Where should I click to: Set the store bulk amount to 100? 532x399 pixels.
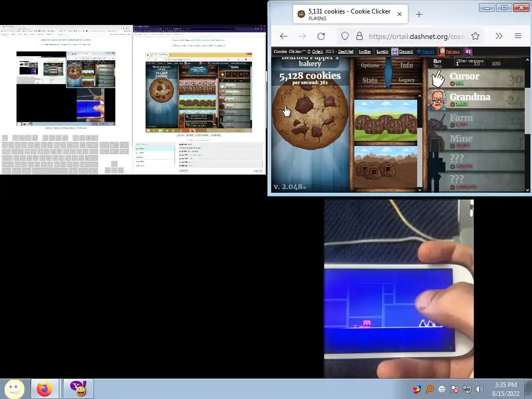pos(496,64)
